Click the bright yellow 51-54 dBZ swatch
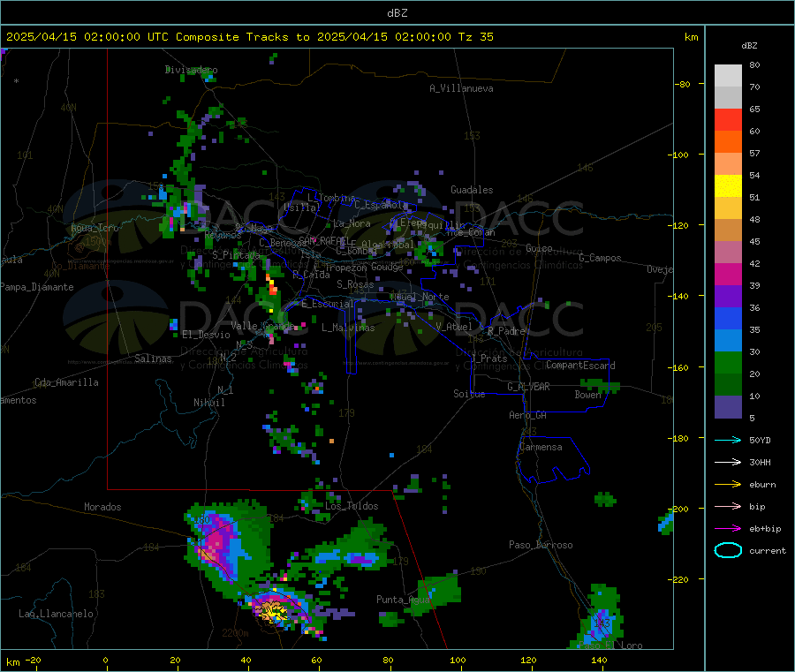This screenshot has height=672, width=795. click(x=728, y=186)
